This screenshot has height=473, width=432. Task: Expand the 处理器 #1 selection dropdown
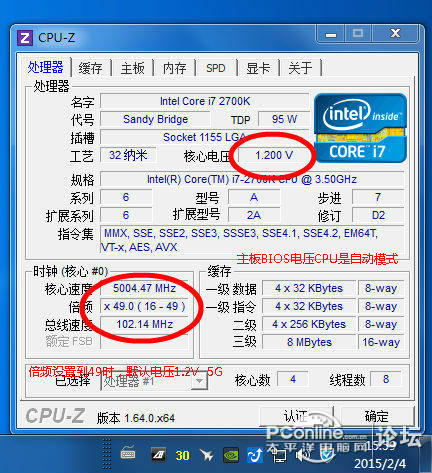199,381
